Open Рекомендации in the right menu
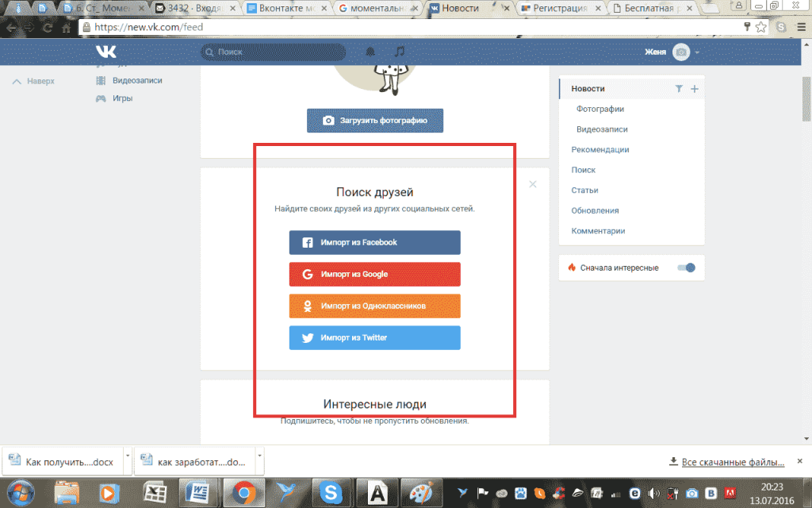The width and height of the screenshot is (812, 508). 600,149
